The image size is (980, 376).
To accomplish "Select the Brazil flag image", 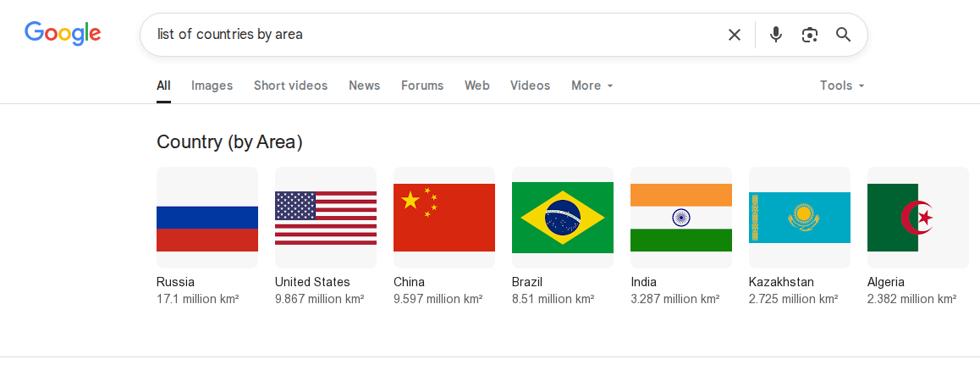I will tap(563, 218).
